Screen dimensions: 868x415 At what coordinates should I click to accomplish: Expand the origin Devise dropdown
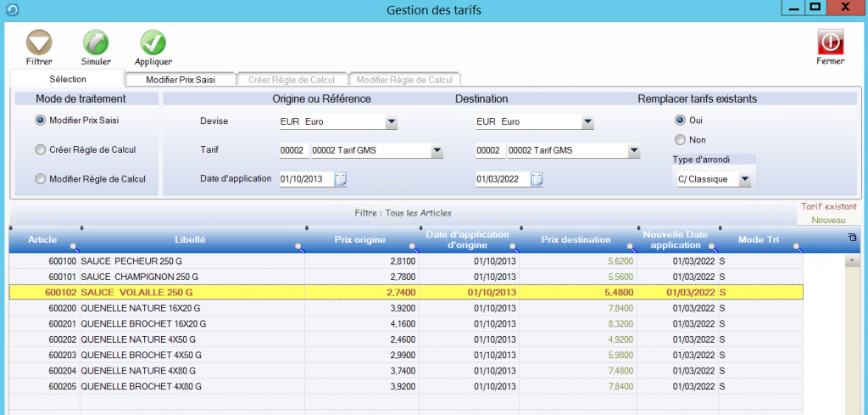pyautogui.click(x=391, y=122)
